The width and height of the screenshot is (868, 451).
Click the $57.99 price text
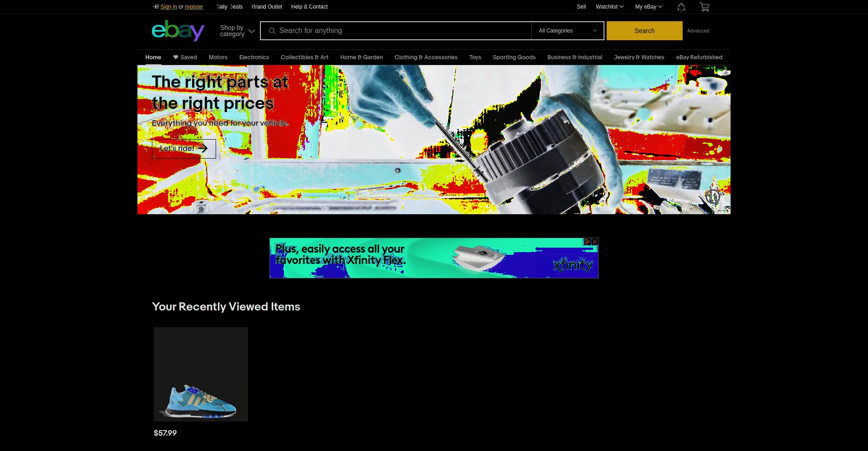coord(165,433)
